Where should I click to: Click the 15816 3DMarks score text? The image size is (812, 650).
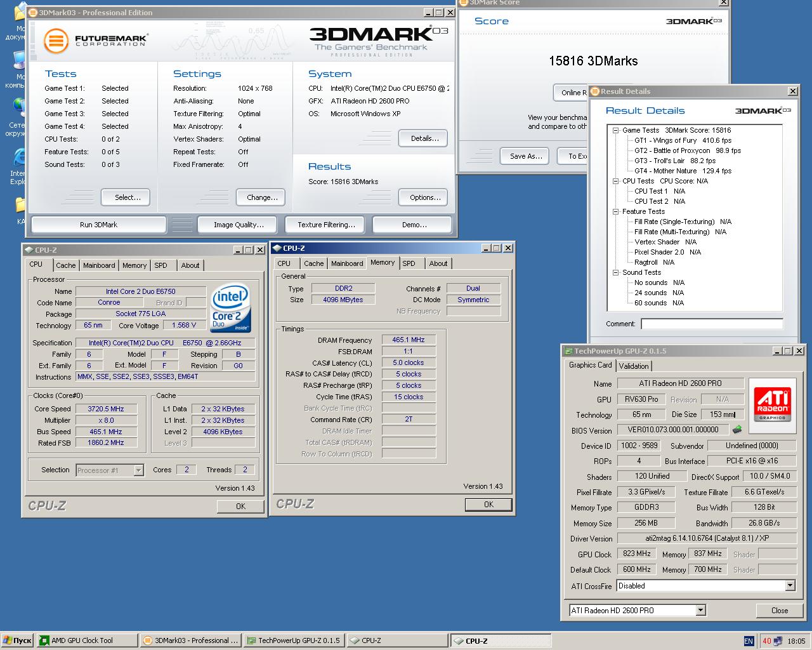coord(593,61)
